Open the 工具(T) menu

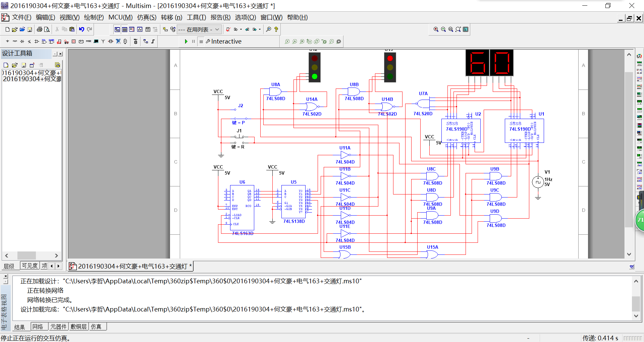click(196, 17)
